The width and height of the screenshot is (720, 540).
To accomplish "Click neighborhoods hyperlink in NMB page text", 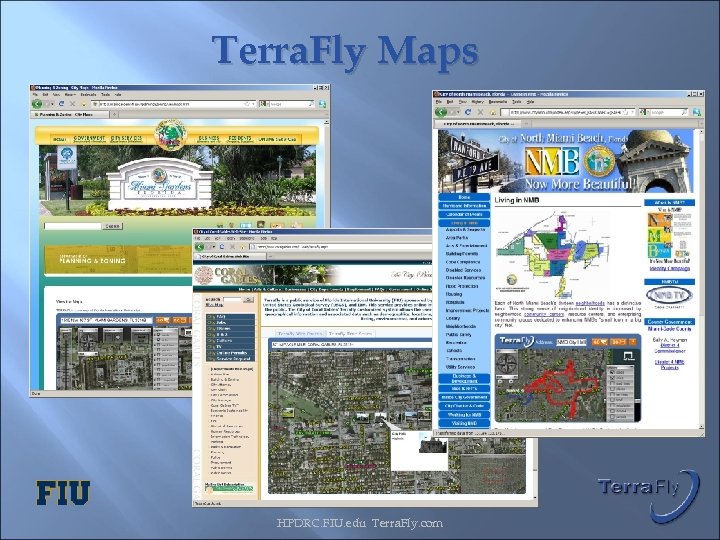I will point(589,304).
